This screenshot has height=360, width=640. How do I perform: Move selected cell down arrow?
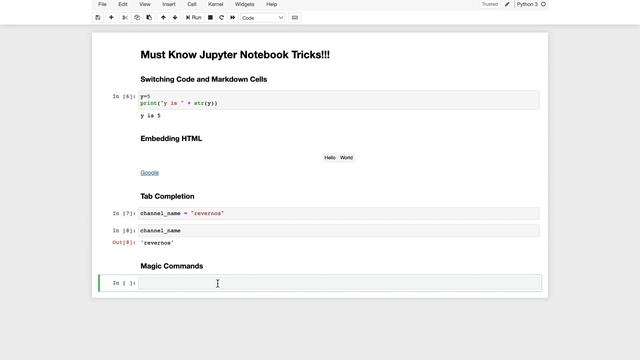(175, 18)
